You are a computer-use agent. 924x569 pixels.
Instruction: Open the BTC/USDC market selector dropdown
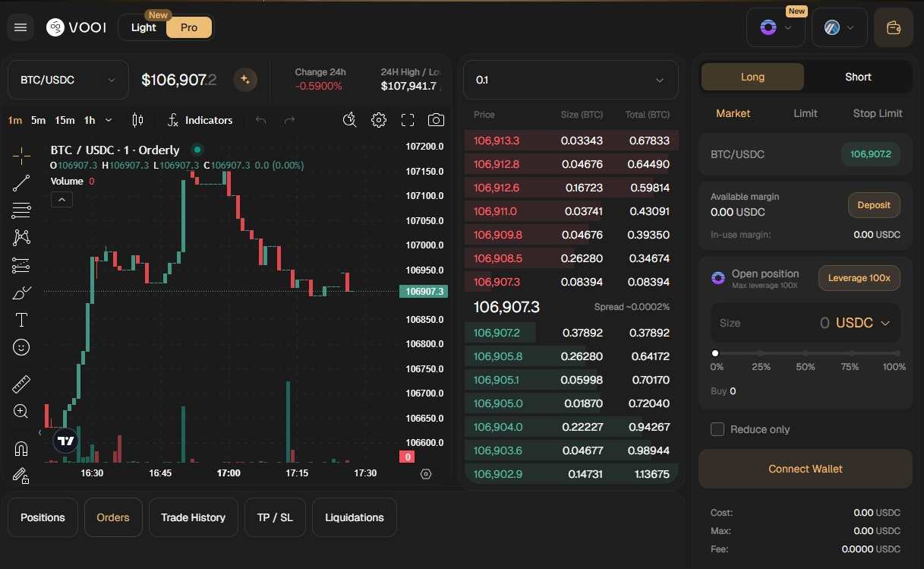point(68,79)
